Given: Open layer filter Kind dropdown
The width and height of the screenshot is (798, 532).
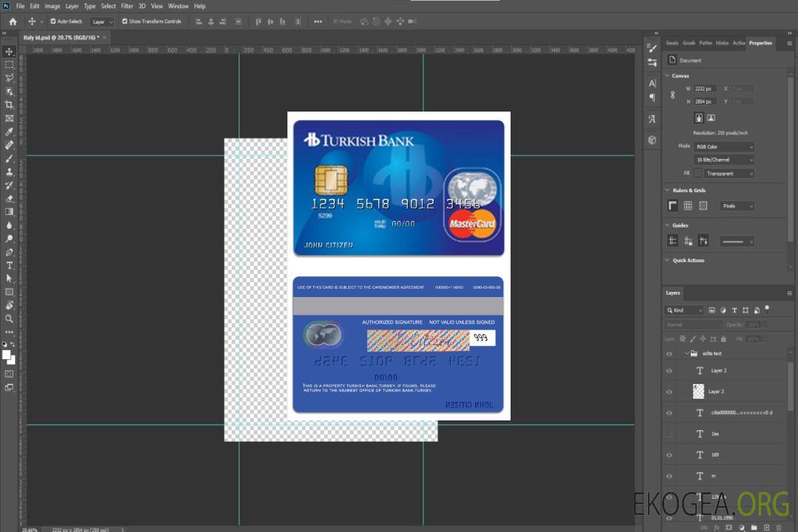Looking at the screenshot, I should point(684,310).
